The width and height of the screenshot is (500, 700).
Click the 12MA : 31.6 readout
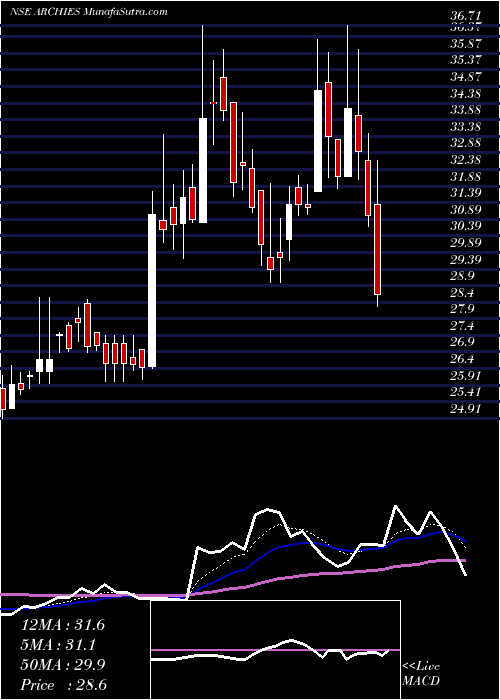point(63,625)
